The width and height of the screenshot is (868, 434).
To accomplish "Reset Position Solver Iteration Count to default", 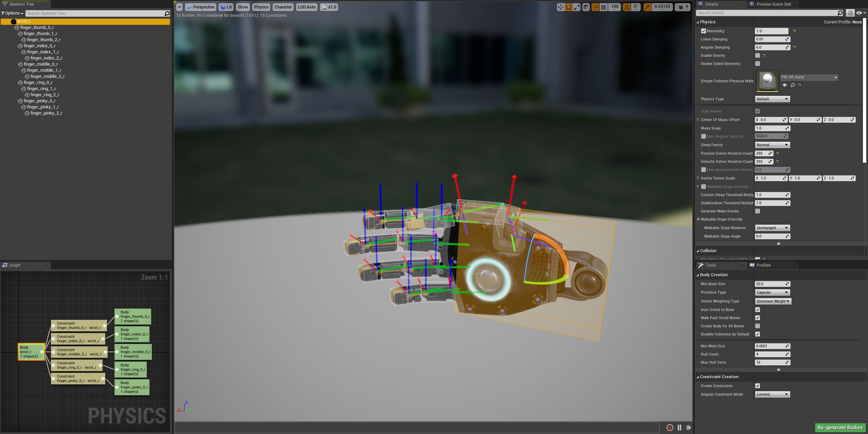I will 777,153.
